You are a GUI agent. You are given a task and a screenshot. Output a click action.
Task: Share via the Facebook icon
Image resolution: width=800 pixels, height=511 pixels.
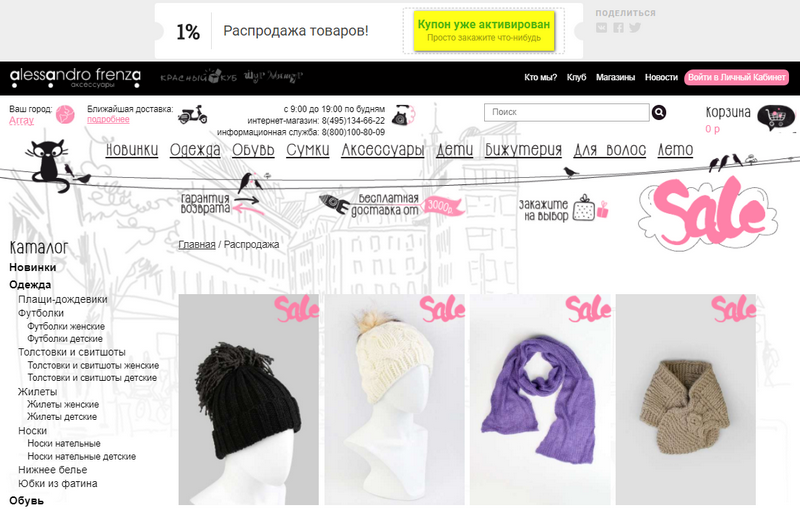[618, 28]
